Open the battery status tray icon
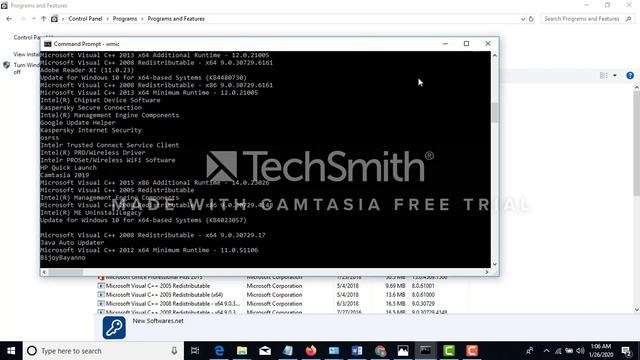 (x=569, y=351)
